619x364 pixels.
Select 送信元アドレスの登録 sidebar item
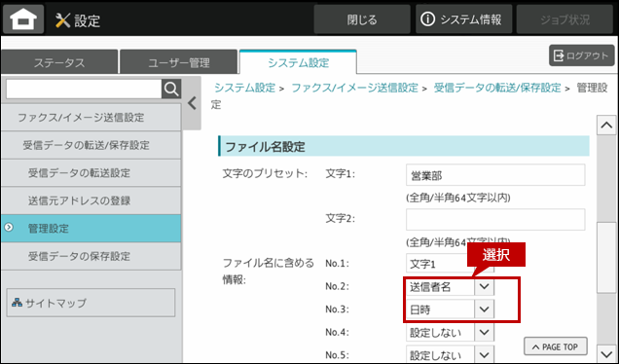pos(91,200)
